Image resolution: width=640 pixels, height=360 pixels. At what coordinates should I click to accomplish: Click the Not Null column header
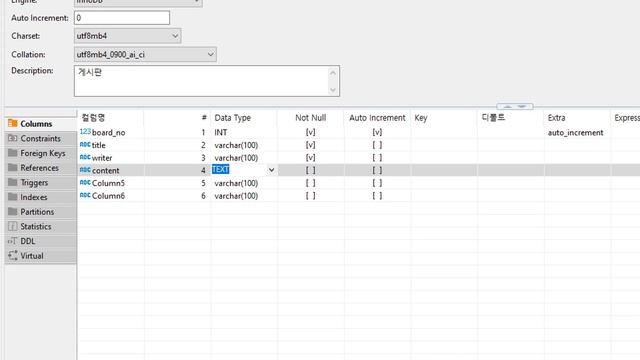310,118
